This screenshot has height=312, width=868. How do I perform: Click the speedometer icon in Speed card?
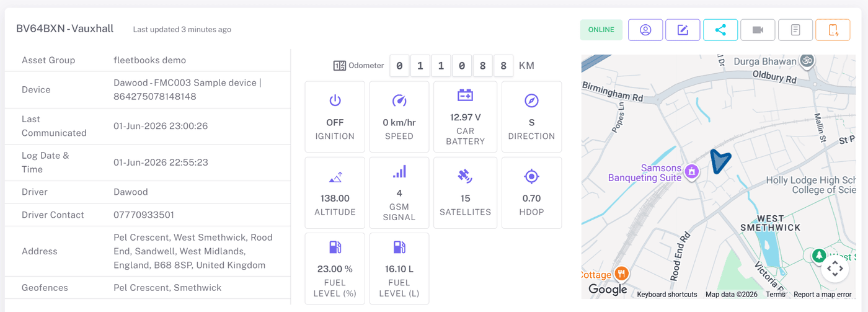tap(399, 100)
